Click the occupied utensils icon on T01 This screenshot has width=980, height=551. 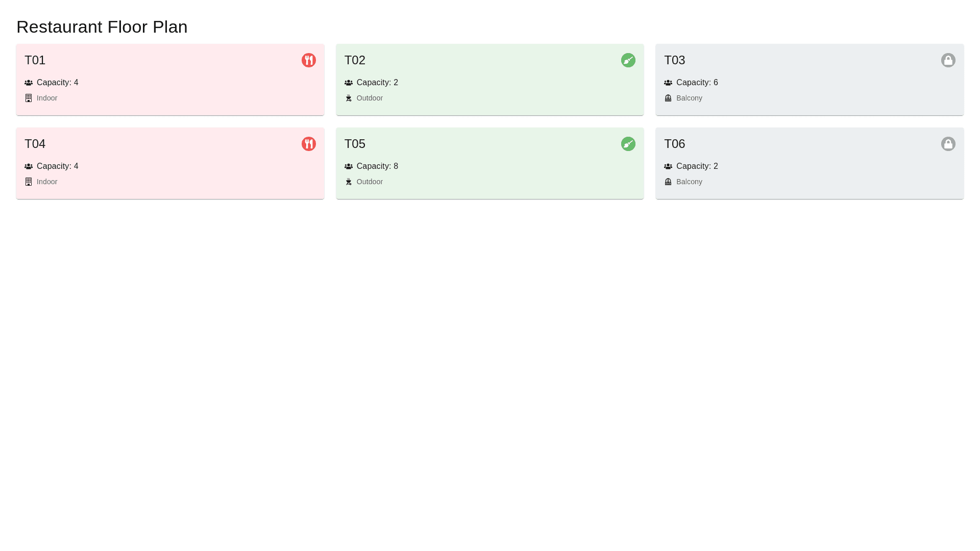point(308,60)
